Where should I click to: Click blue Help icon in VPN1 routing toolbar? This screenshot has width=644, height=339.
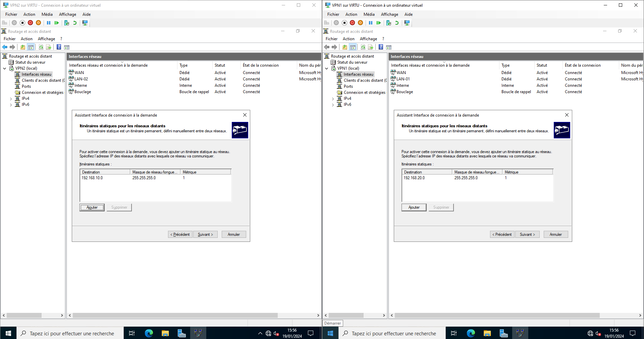(x=381, y=47)
